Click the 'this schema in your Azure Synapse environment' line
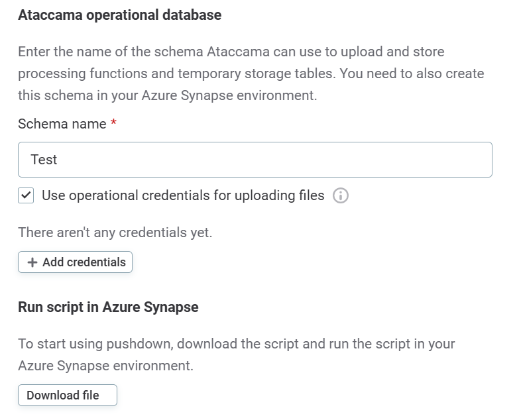Screen dimensions: 517x420 (x=167, y=95)
